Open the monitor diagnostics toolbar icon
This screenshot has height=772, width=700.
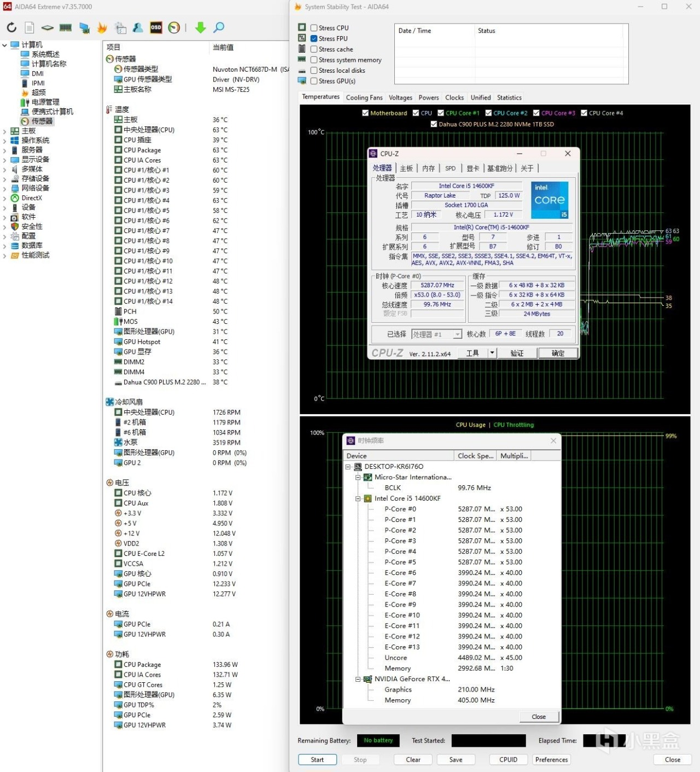(84, 27)
